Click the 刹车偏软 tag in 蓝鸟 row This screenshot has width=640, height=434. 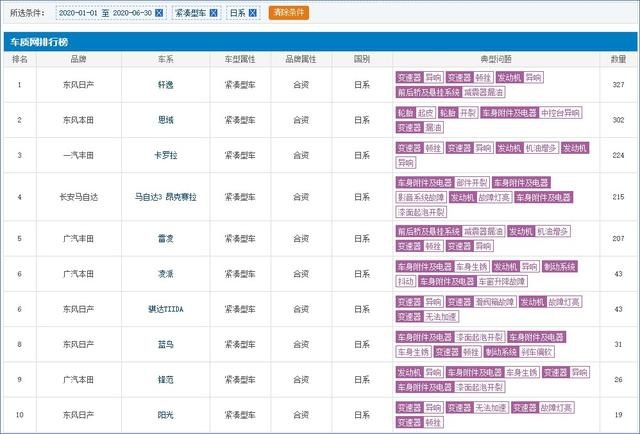(x=536, y=352)
